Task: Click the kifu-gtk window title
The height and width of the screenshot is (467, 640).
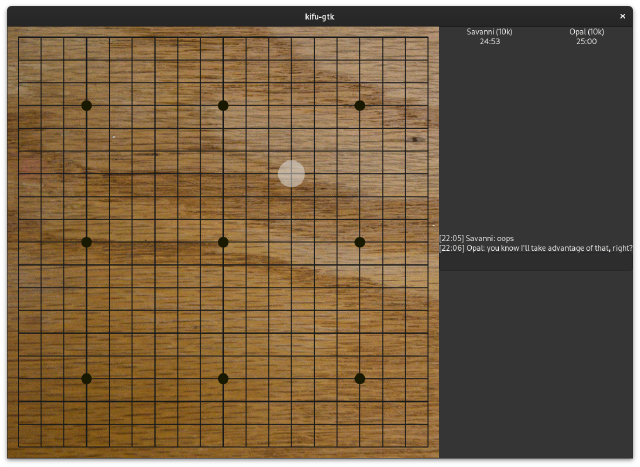Action: pos(320,17)
